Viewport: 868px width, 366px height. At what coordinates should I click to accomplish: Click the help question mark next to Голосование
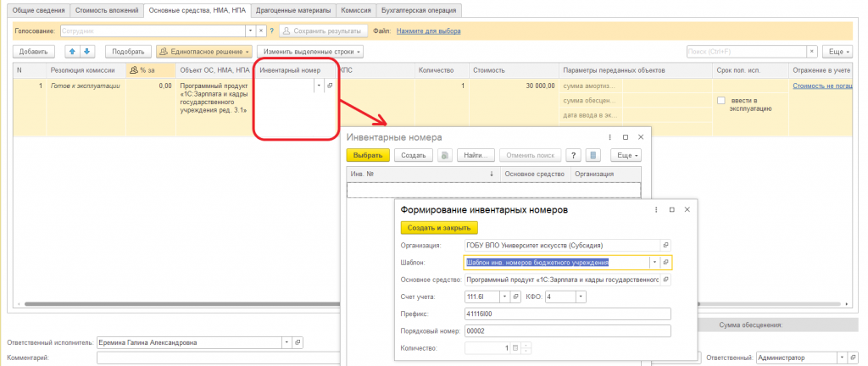(x=272, y=31)
